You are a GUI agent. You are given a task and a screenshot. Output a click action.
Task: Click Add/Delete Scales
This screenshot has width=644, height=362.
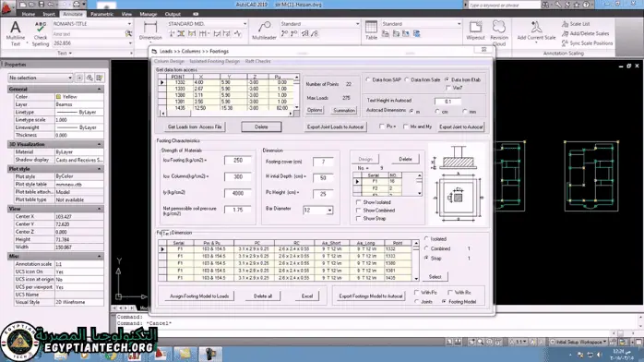[585, 33]
